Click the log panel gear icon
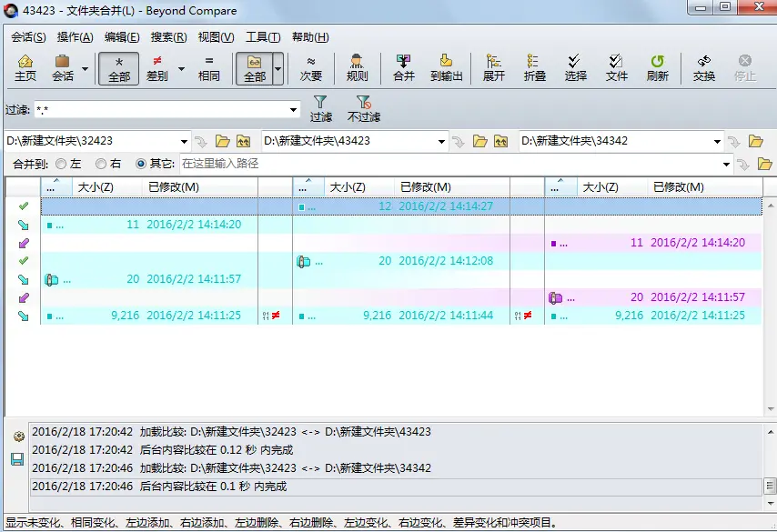This screenshot has height=532, width=777. [x=18, y=437]
